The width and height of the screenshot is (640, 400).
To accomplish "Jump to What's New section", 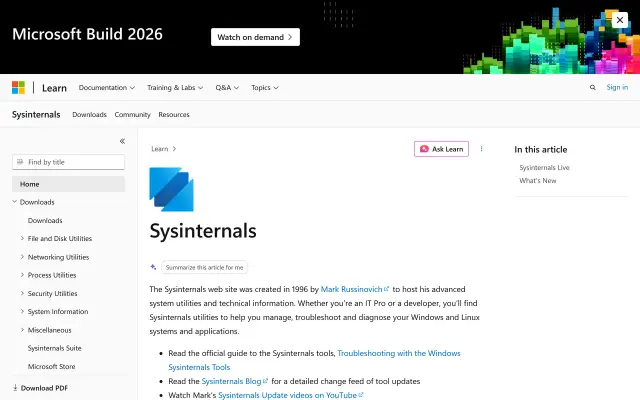I will pos(538,181).
